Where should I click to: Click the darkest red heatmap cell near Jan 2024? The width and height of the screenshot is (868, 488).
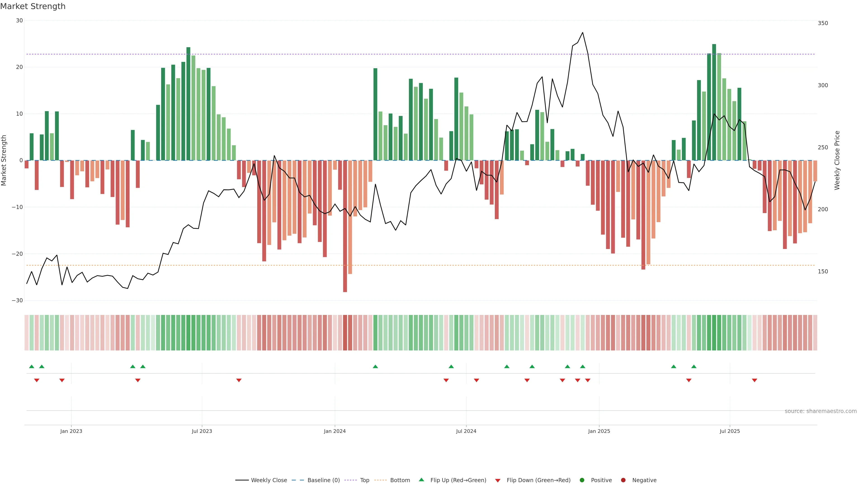point(345,333)
